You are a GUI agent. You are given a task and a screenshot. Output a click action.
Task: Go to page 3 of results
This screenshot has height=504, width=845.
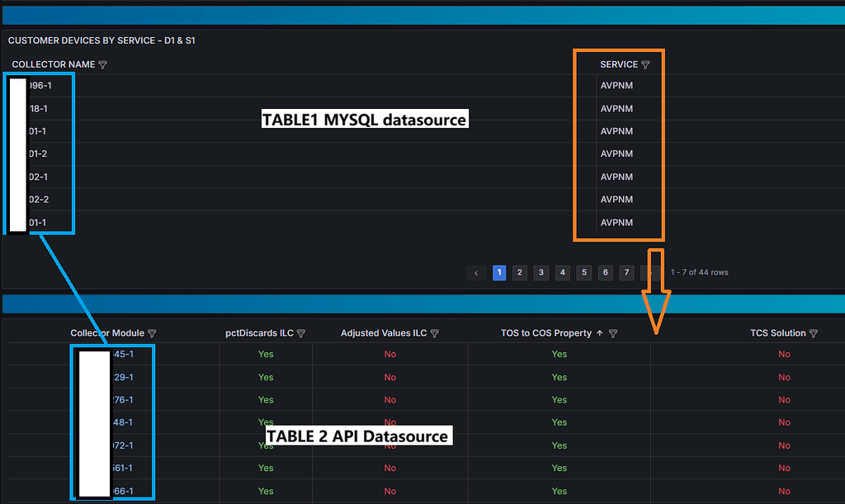(x=541, y=272)
